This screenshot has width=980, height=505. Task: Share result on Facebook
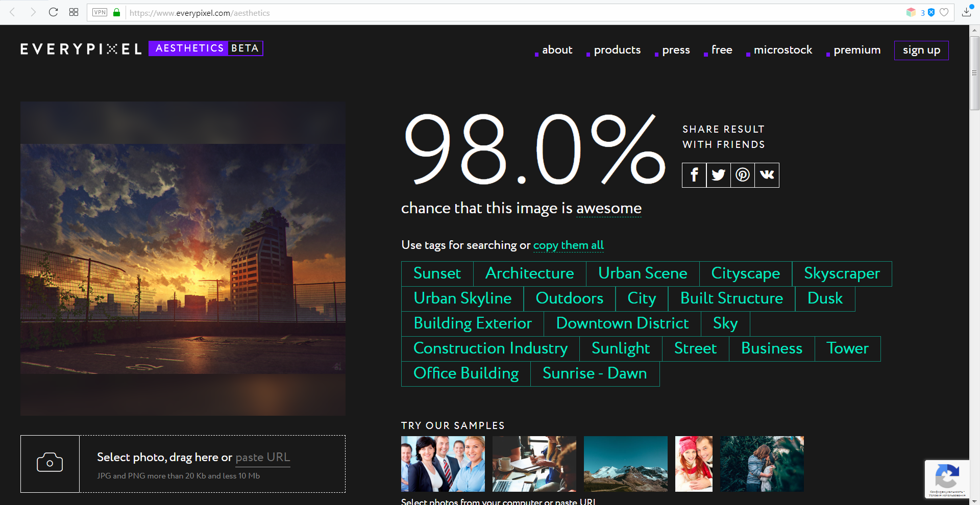[x=694, y=175]
